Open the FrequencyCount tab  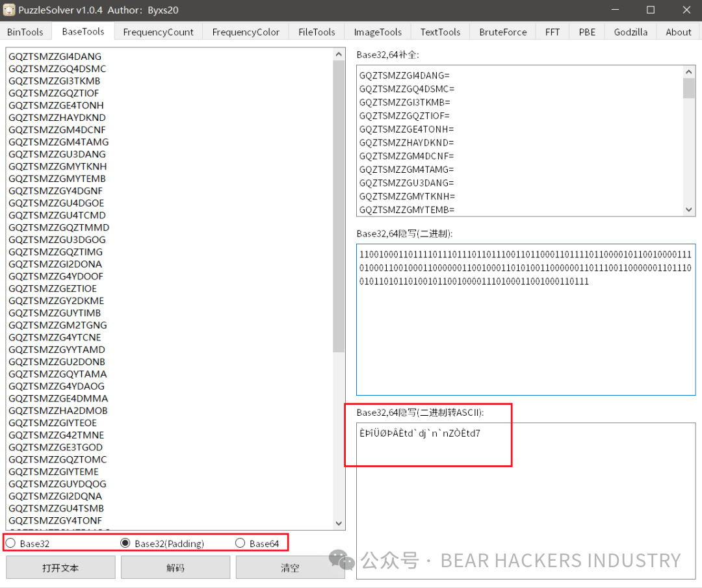[x=158, y=32]
